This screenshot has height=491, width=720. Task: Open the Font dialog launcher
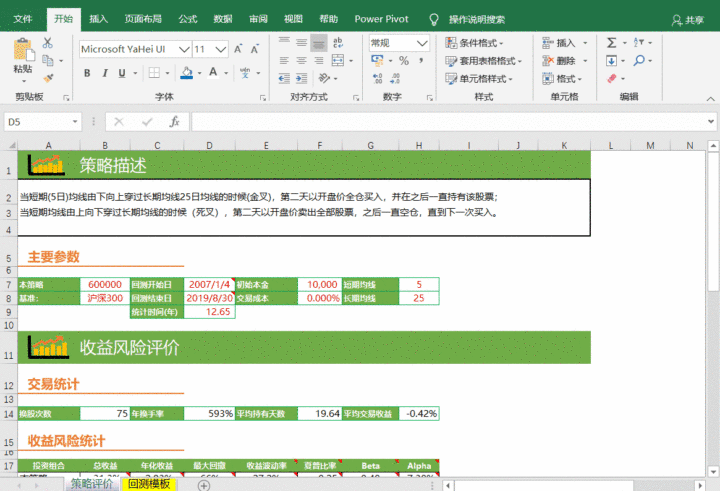coord(263,98)
